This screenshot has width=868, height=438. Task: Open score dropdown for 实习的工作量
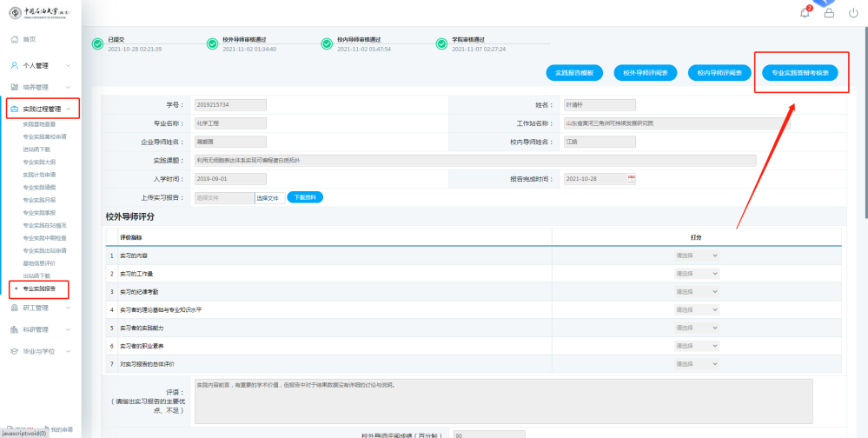[697, 274]
